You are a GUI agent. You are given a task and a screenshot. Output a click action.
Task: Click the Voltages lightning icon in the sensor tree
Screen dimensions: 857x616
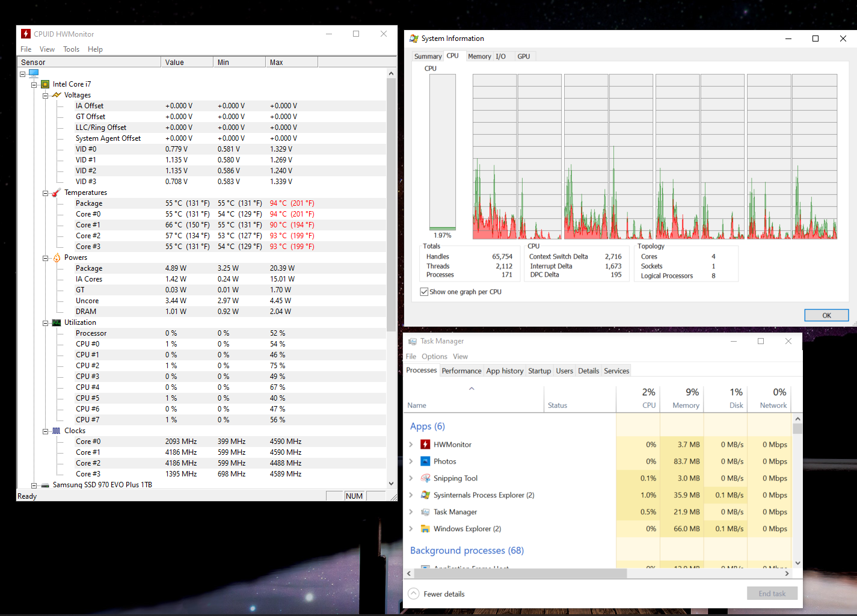tap(57, 95)
